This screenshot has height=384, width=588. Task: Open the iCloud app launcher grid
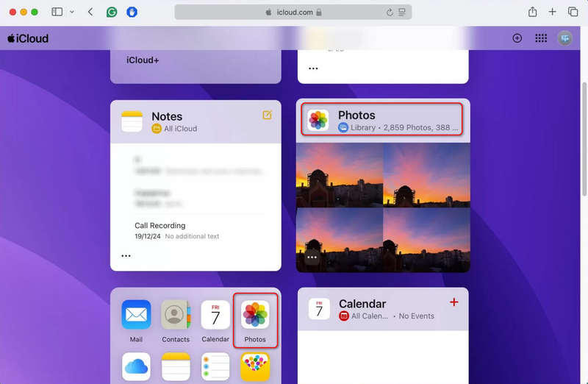(541, 38)
